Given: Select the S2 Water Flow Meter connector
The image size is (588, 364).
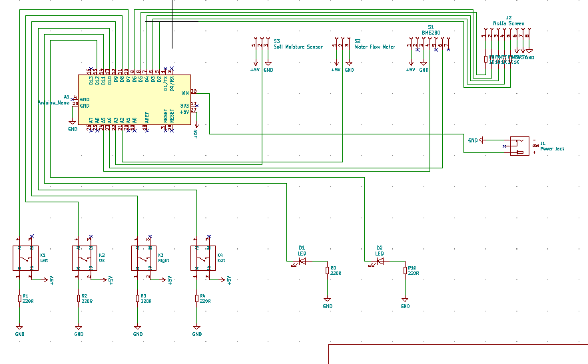Looking at the screenshot, I should pyautogui.click(x=342, y=45).
